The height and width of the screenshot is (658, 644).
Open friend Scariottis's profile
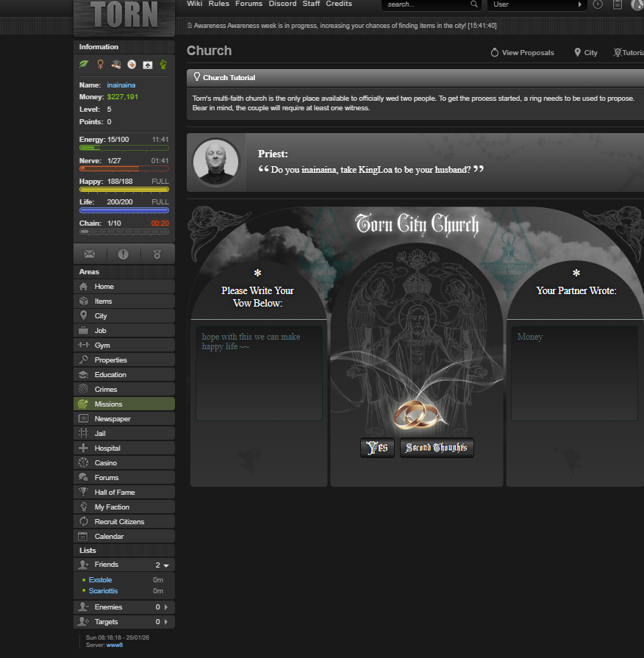coord(103,590)
